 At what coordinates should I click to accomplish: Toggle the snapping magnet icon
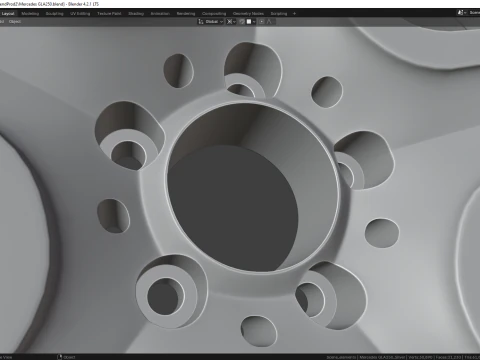242,22
